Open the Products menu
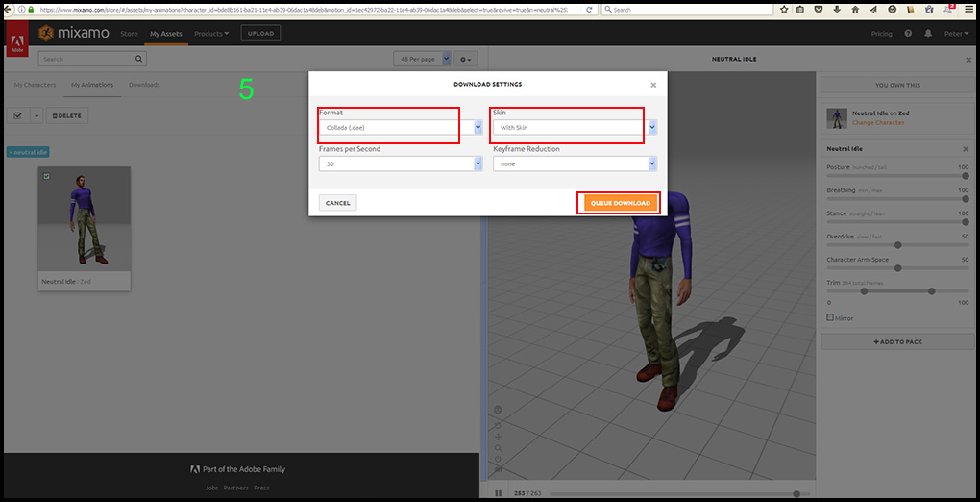The image size is (980, 502). coord(211,33)
